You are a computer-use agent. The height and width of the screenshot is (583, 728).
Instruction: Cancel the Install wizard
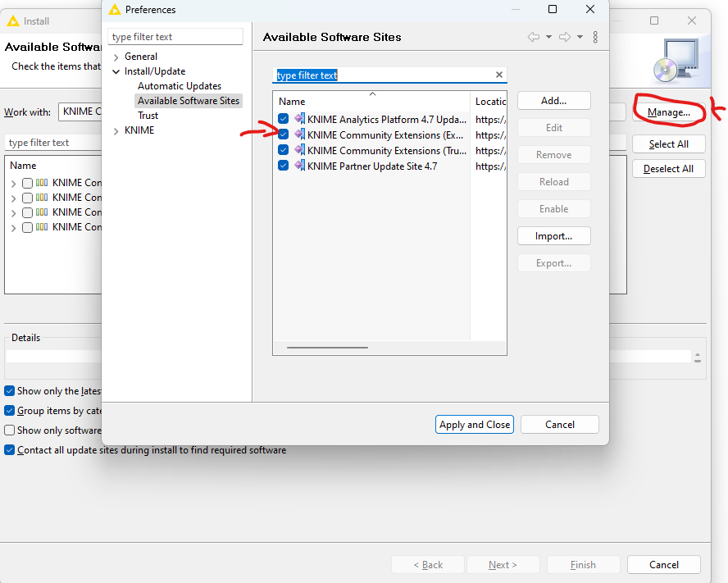(x=663, y=565)
